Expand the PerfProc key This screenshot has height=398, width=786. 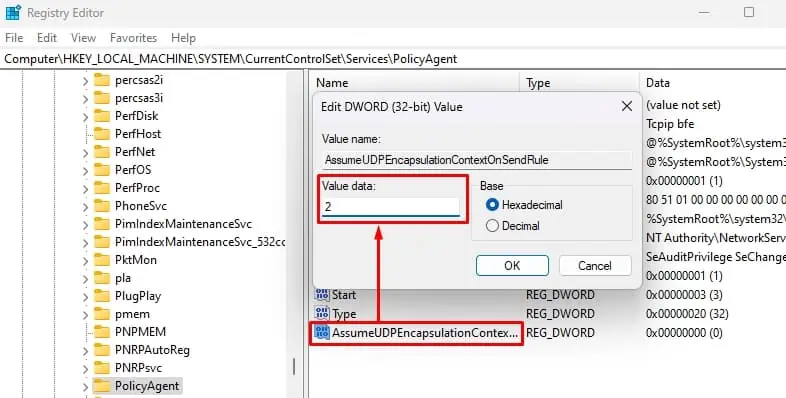click(x=86, y=189)
